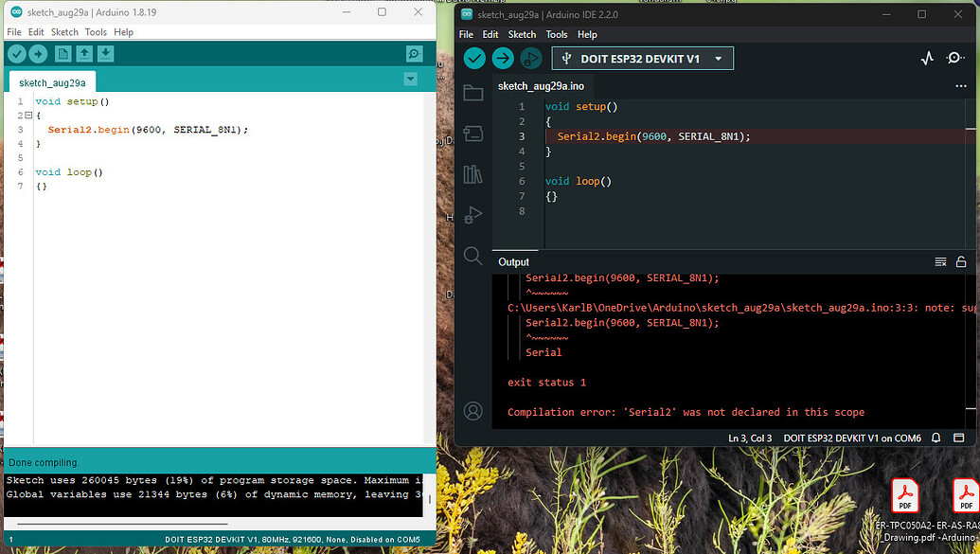Open DOIT ESP32 DEVKIT V1 board selector
This screenshot has height=554, width=980.
643,59
